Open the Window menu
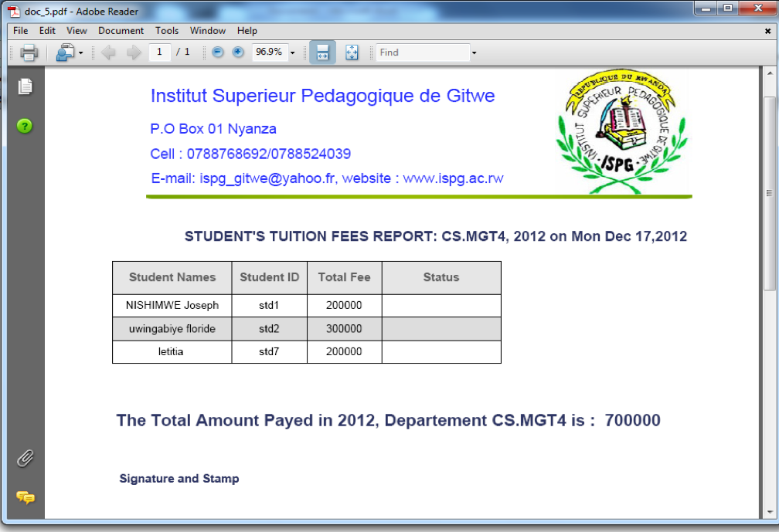Screen dimensions: 779x532 coord(208,31)
